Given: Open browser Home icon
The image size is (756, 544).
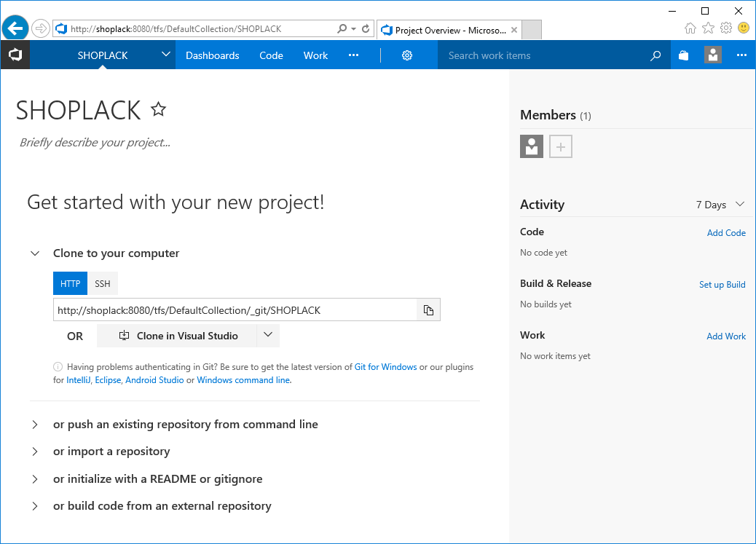Looking at the screenshot, I should [x=690, y=28].
